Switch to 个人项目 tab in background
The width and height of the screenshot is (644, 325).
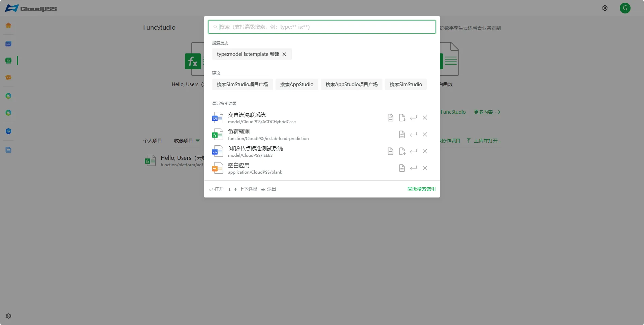click(153, 141)
